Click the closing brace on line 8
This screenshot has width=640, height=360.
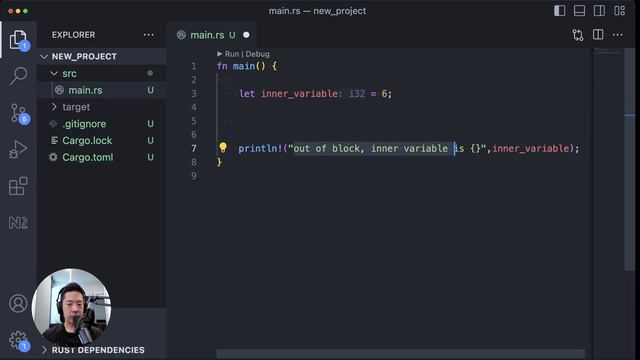(x=219, y=162)
